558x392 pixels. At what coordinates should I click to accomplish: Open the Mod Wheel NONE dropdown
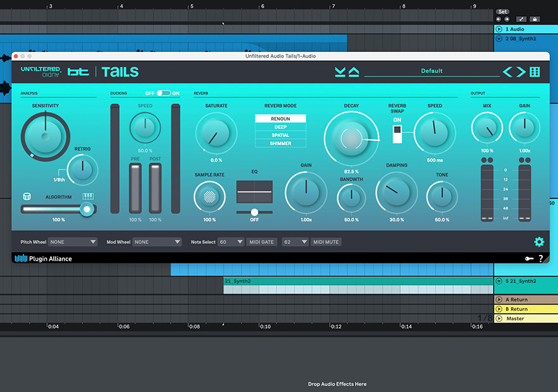pyautogui.click(x=157, y=242)
